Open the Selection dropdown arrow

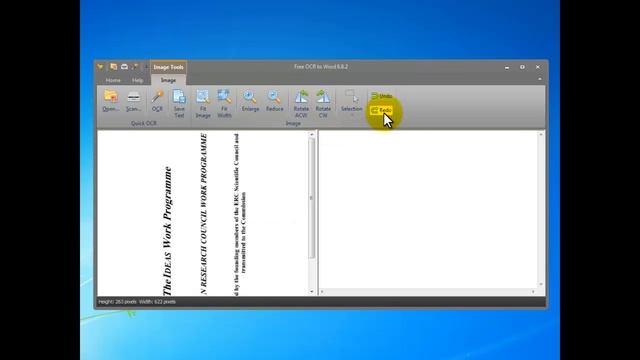click(x=351, y=115)
